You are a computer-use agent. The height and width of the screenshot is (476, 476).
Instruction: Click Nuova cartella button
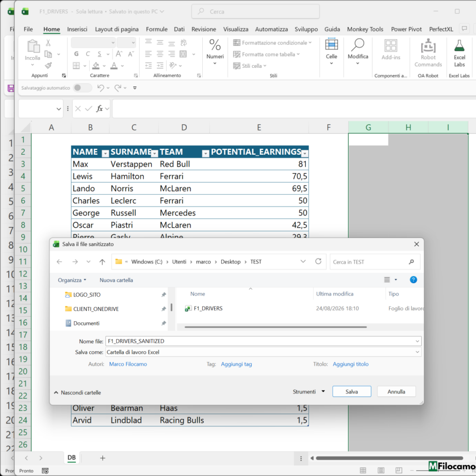[116, 280]
